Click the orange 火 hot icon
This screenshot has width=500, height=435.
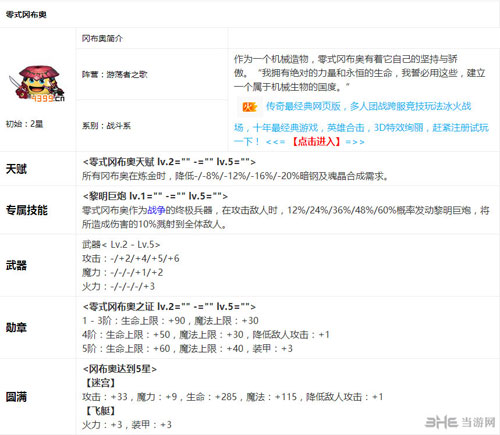coord(250,107)
